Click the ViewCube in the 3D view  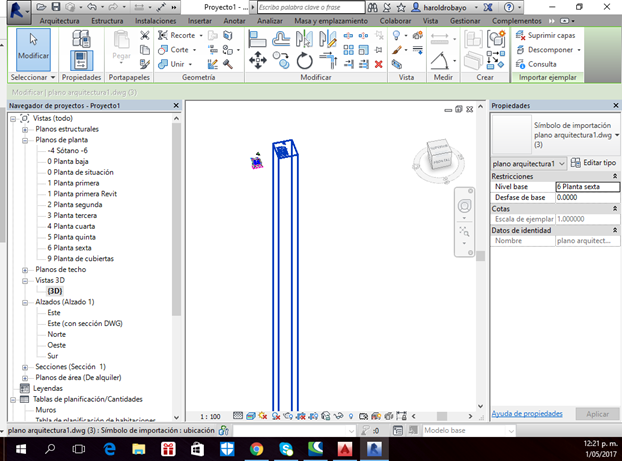pos(438,156)
